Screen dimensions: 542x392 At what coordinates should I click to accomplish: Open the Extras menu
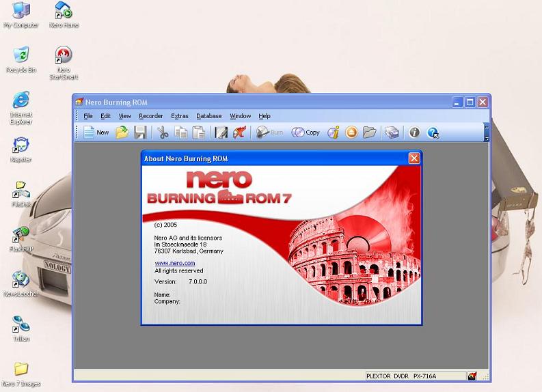[x=180, y=116]
